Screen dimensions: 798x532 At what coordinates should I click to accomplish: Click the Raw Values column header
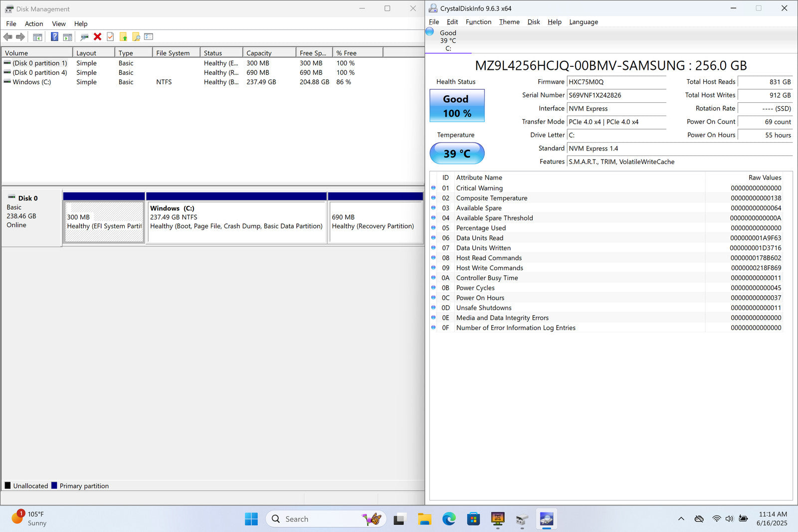pos(745,177)
